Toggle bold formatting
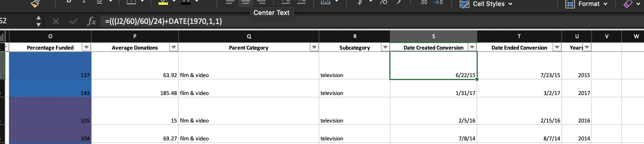 point(69,2)
